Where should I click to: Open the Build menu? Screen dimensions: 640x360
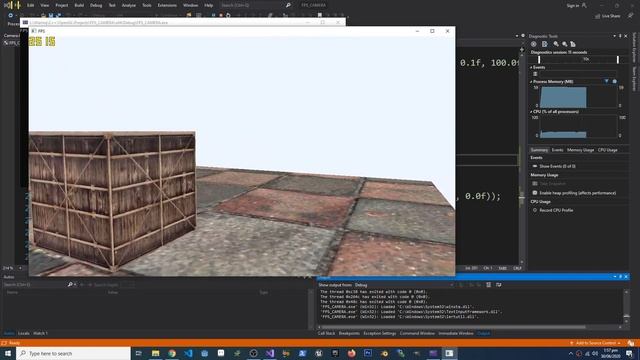(x=79, y=5)
